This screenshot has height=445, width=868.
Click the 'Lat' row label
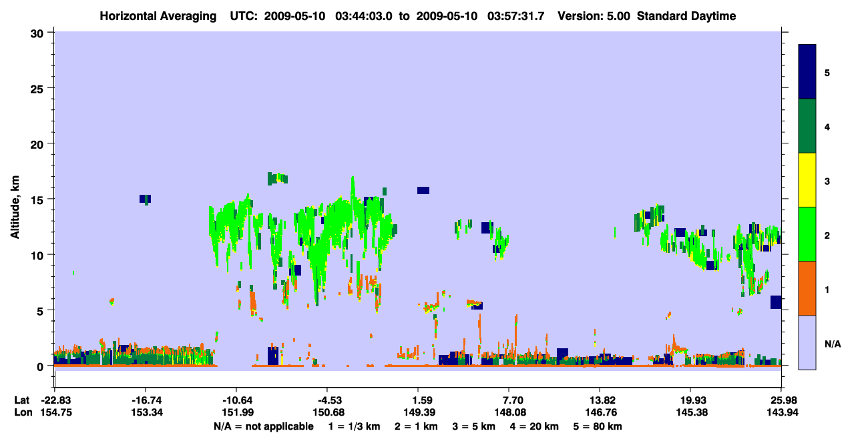(x=21, y=400)
